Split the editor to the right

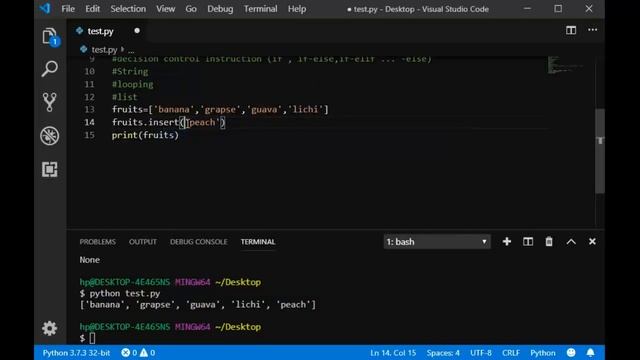click(x=571, y=30)
